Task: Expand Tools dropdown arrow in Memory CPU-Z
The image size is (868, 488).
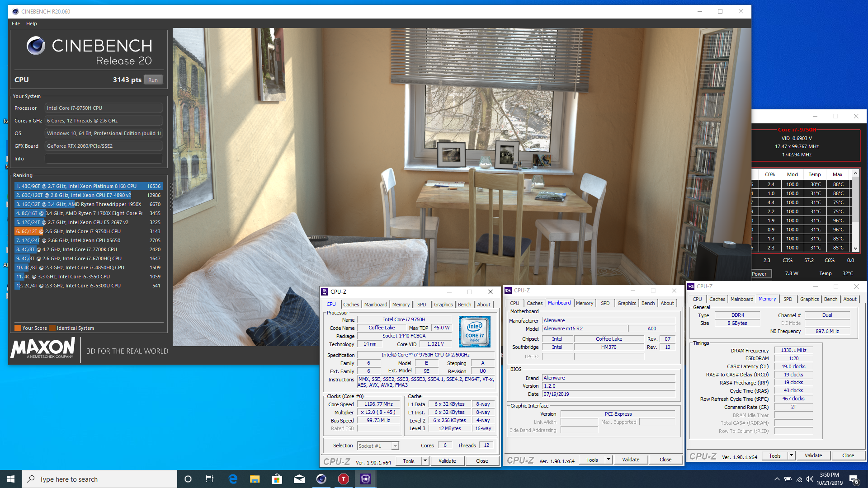Action: 791,455
